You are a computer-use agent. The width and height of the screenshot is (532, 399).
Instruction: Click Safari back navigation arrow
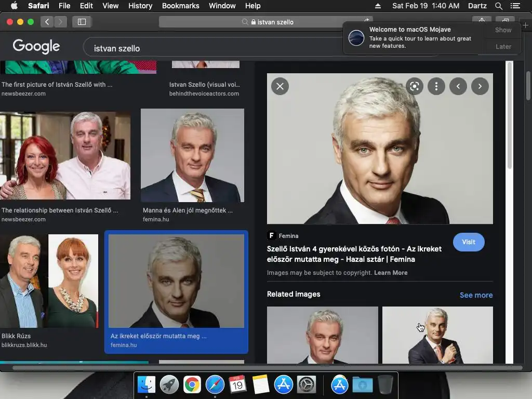click(47, 22)
